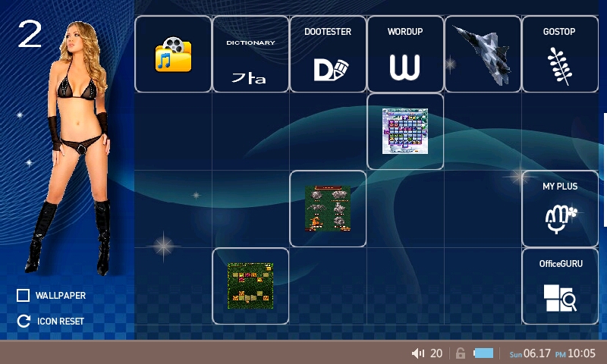Launch the GOSTOP game

[560, 54]
